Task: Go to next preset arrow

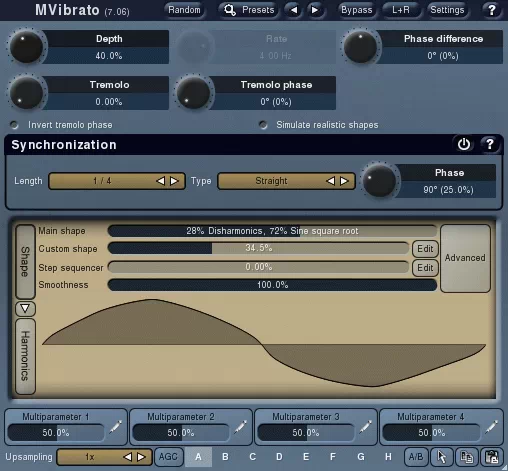Action: pos(314,10)
